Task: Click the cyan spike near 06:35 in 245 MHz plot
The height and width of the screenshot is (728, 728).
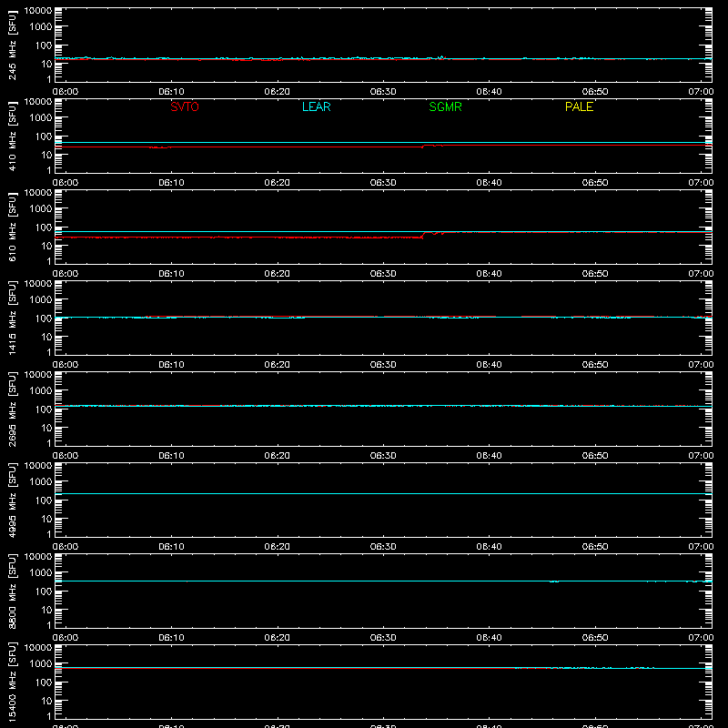Action: [441, 57]
